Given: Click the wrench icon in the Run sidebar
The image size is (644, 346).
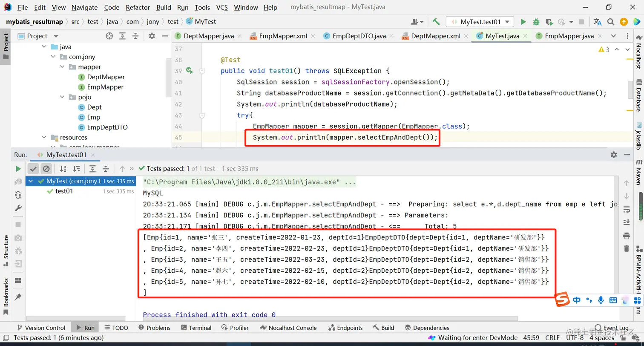Looking at the screenshot, I should (x=18, y=208).
